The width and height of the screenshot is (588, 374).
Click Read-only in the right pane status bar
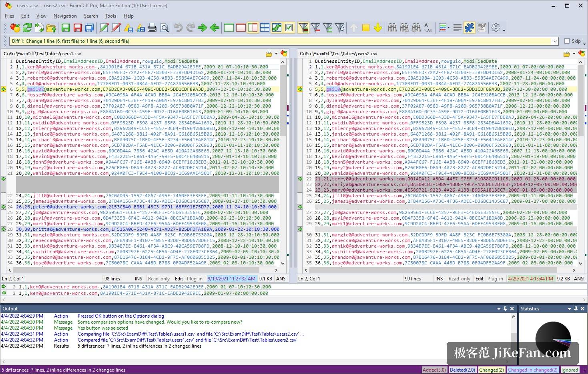coord(460,279)
